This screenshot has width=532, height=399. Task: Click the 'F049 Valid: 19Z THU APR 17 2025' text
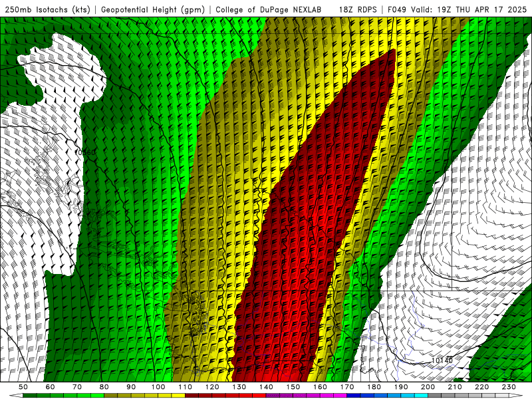[x=457, y=9]
